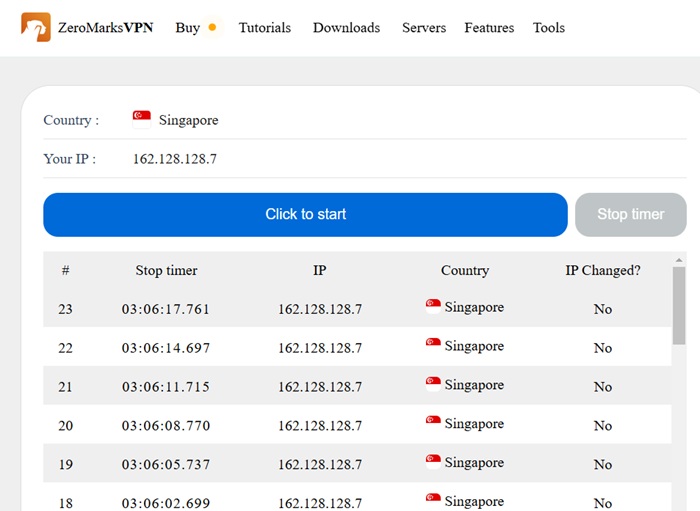Click row number 21
This screenshot has width=700, height=511.
pyautogui.click(x=66, y=387)
